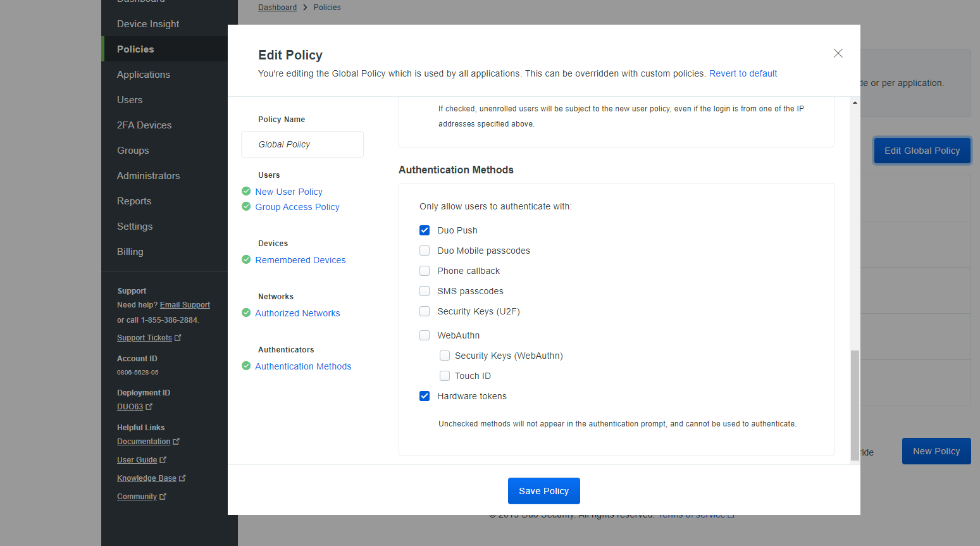Close the Edit Policy dialog with X icon
Image resolution: width=980 pixels, height=546 pixels.
838,53
